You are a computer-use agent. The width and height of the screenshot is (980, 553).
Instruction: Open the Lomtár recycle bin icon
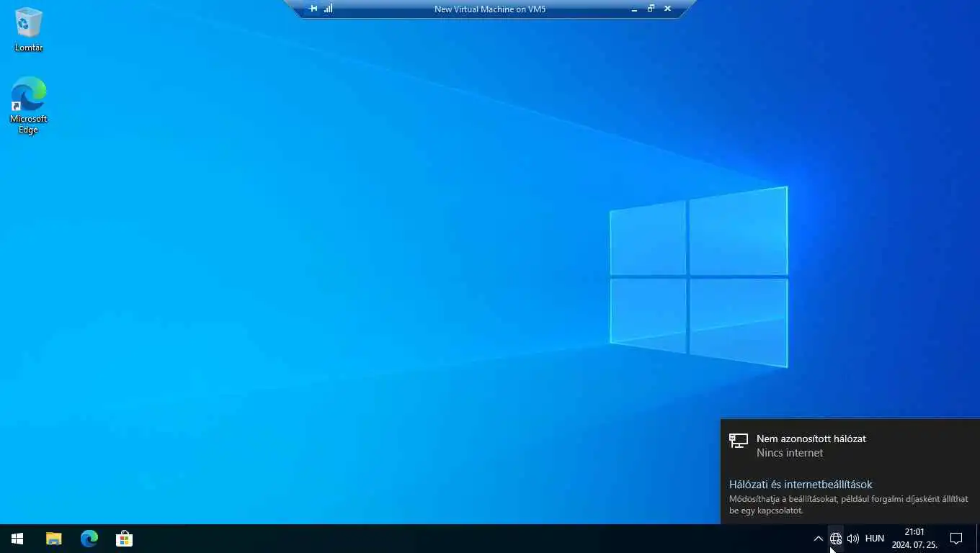(x=28, y=30)
